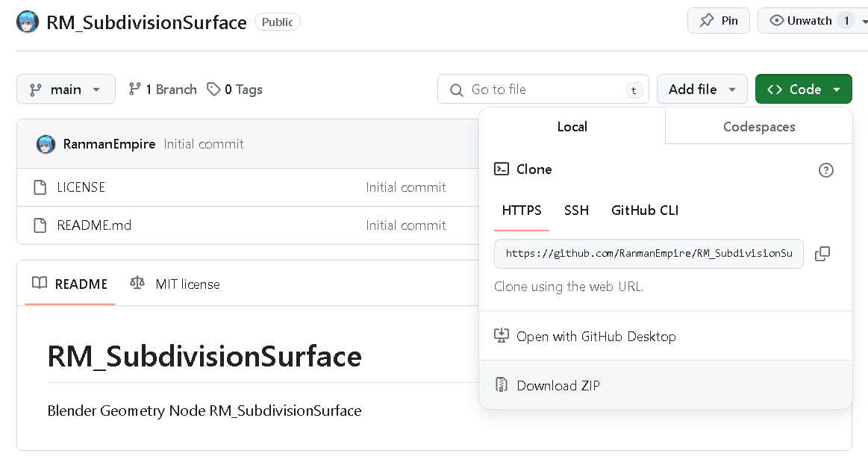Viewport: 868px width, 468px height.
Task: Click the README.md file icon
Action: tap(40, 225)
